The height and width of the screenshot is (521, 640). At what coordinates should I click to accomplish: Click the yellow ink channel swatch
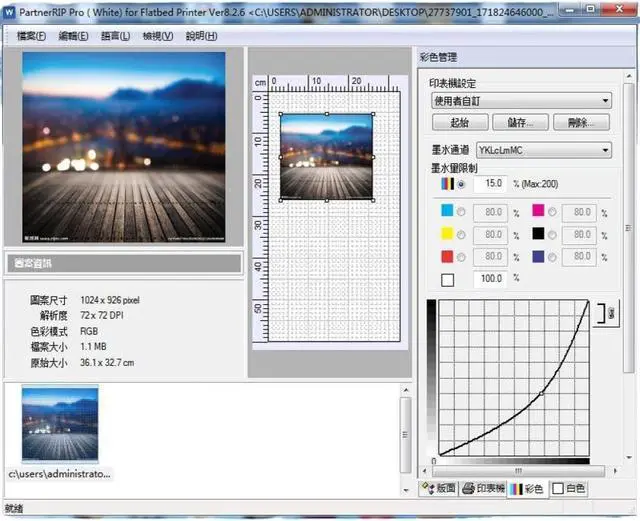(x=446, y=234)
